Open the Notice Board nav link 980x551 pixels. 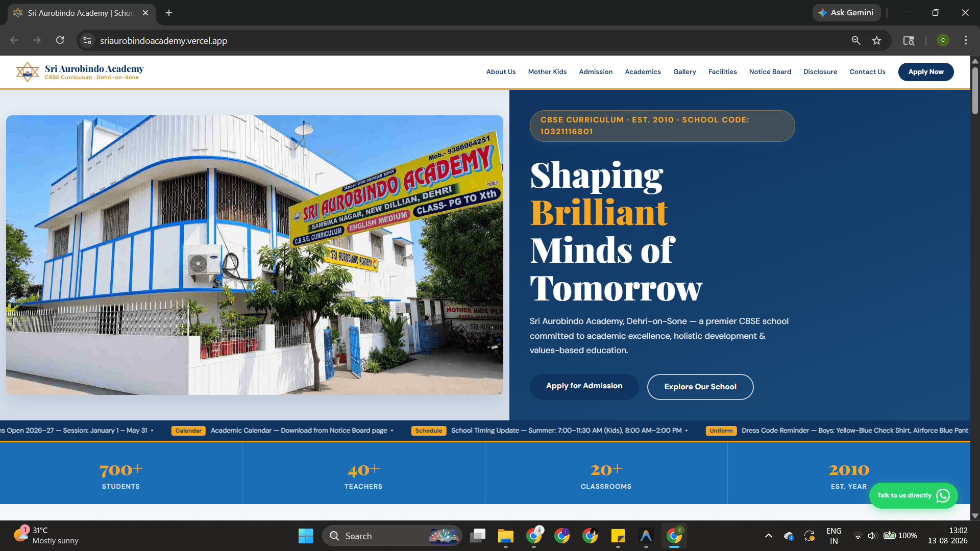coord(770,72)
